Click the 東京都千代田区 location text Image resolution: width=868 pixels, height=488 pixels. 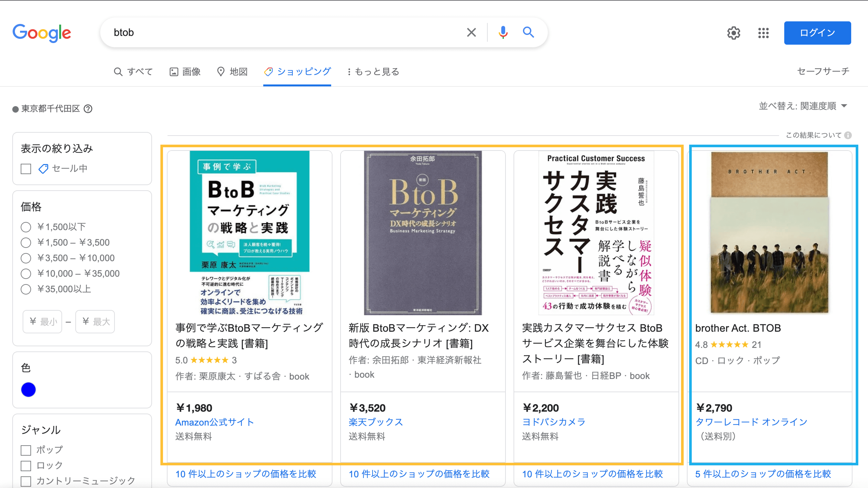tap(51, 109)
